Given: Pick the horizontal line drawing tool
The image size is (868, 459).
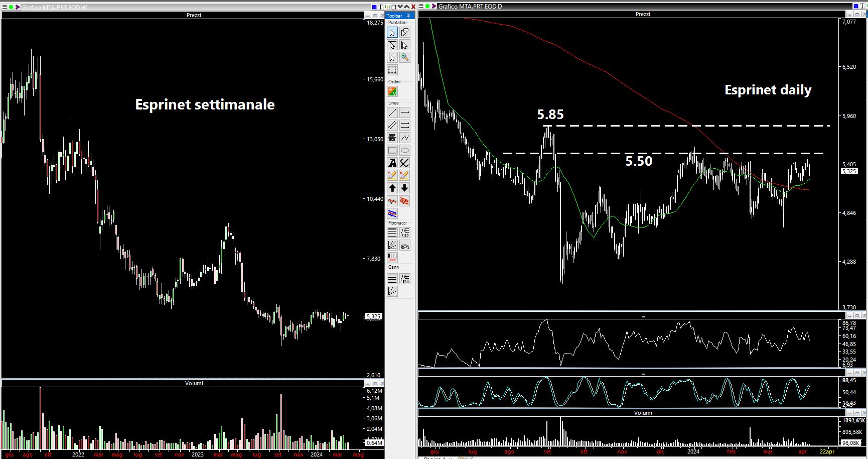Looking at the screenshot, I should [405, 112].
